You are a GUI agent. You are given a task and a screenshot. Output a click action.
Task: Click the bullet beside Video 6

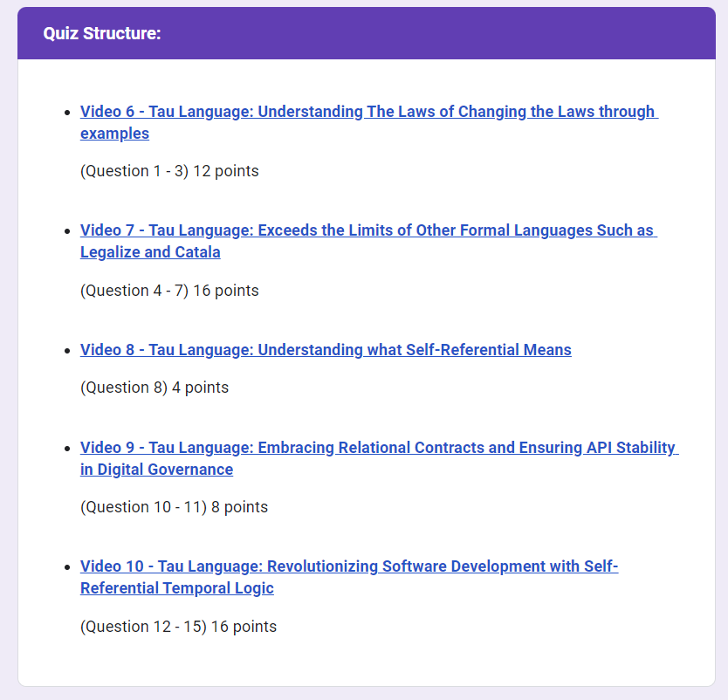pos(68,113)
